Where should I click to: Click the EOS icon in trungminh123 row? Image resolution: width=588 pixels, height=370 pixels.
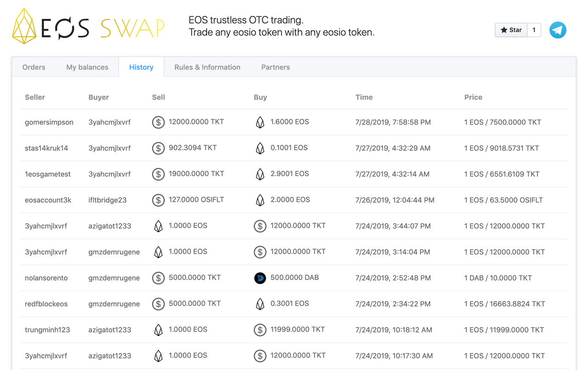pos(158,330)
